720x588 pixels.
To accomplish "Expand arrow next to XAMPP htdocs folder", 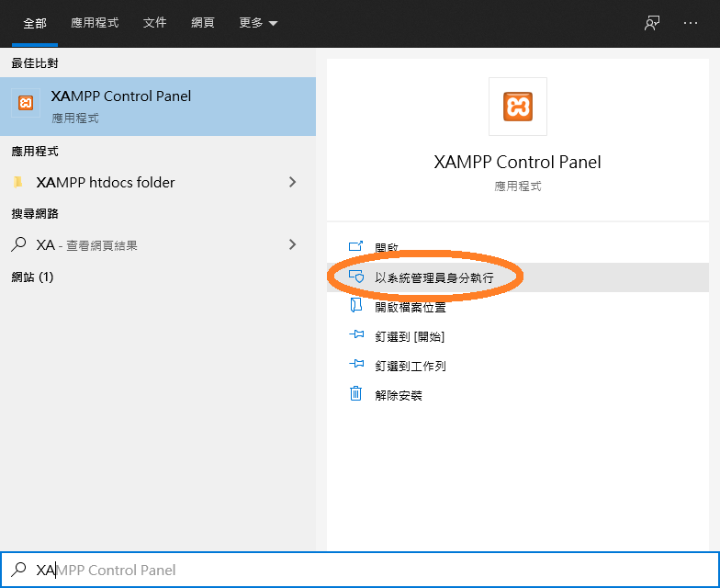I will tap(292, 182).
